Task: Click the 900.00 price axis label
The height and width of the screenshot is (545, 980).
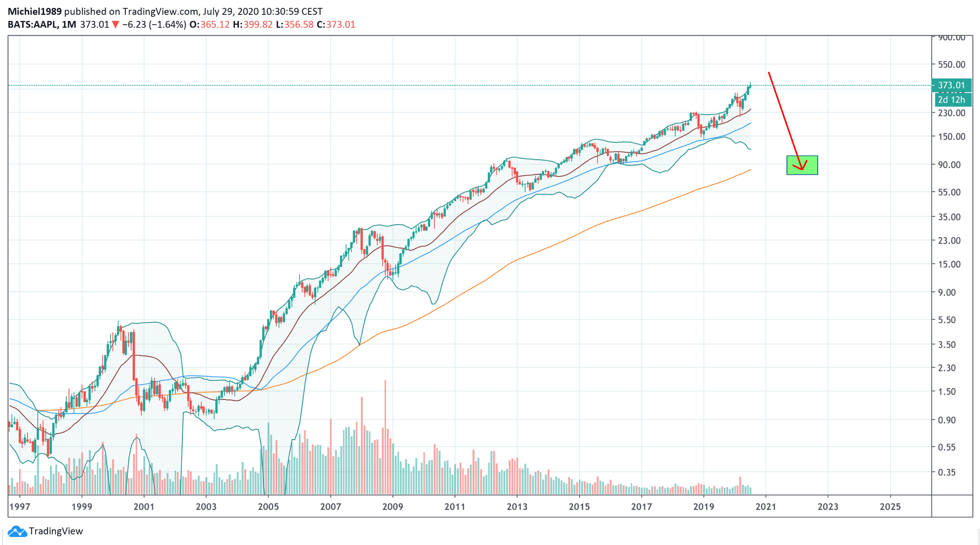Action: (x=951, y=38)
